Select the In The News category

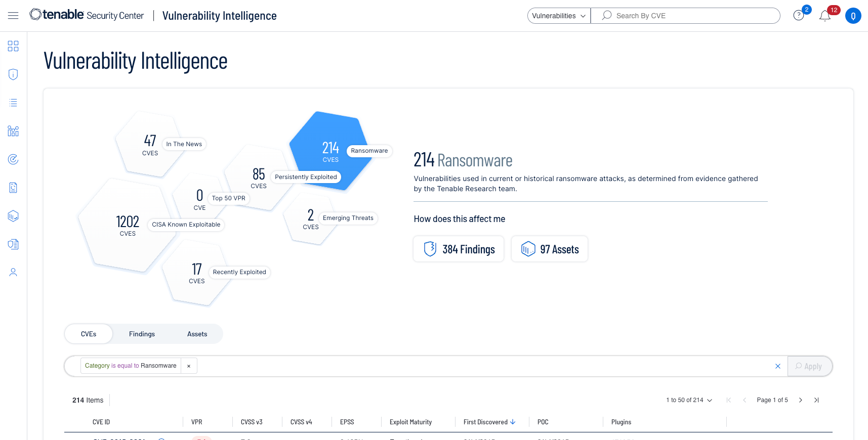(150, 145)
